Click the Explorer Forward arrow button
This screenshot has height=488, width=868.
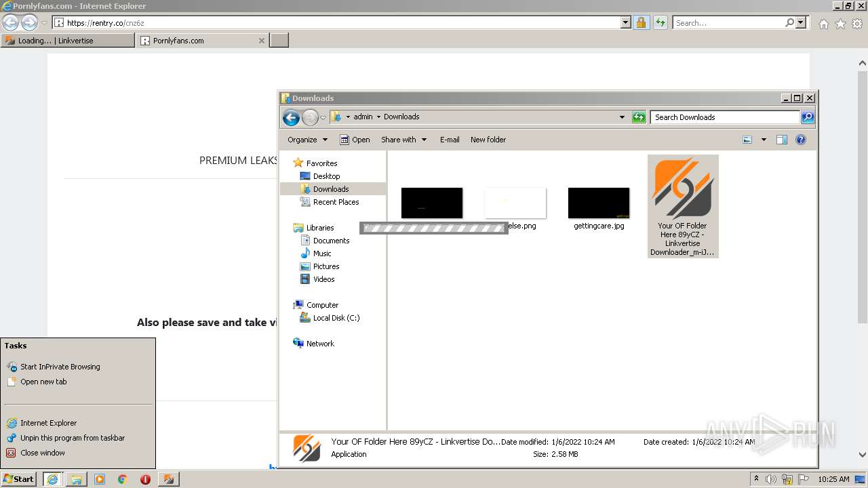(310, 117)
